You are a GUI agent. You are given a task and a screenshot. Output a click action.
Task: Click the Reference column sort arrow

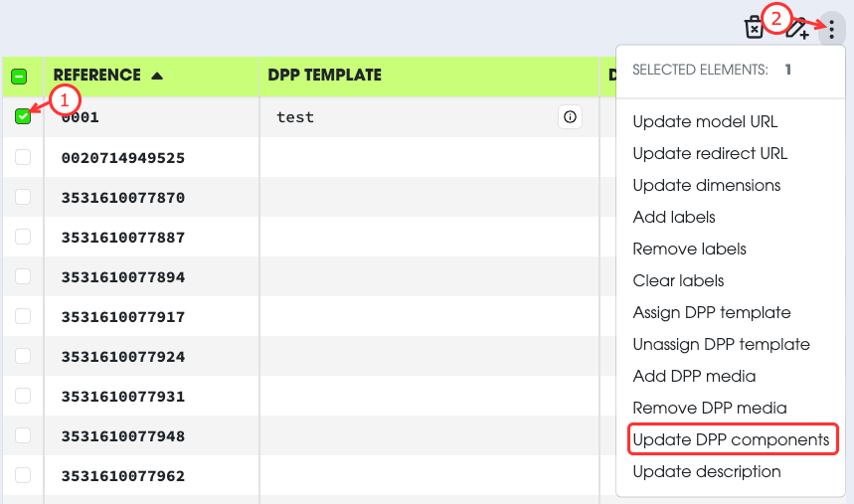point(157,76)
